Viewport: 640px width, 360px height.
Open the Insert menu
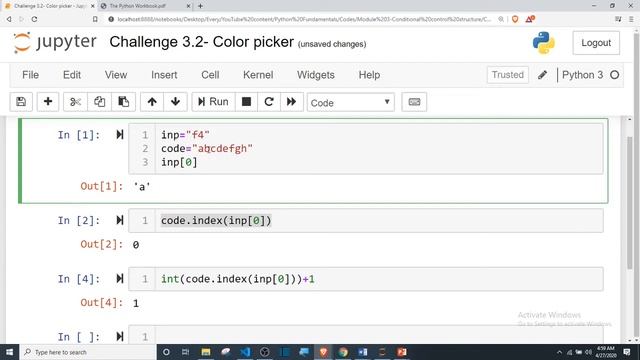pos(164,75)
